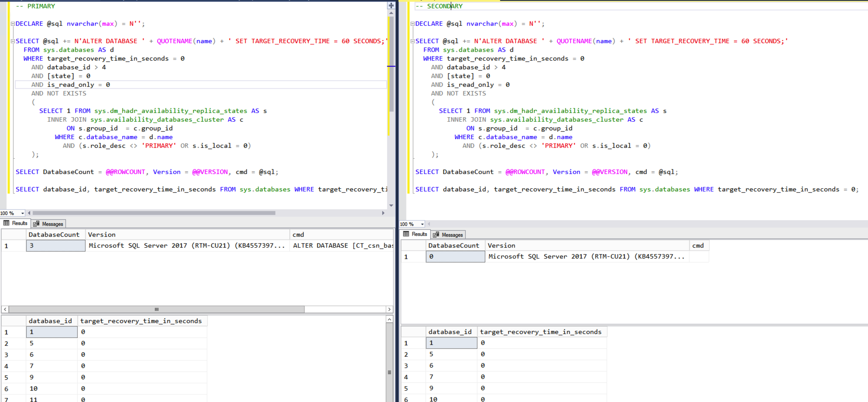Click the results grid icon on Results tab
The image size is (868, 402).
point(7,223)
